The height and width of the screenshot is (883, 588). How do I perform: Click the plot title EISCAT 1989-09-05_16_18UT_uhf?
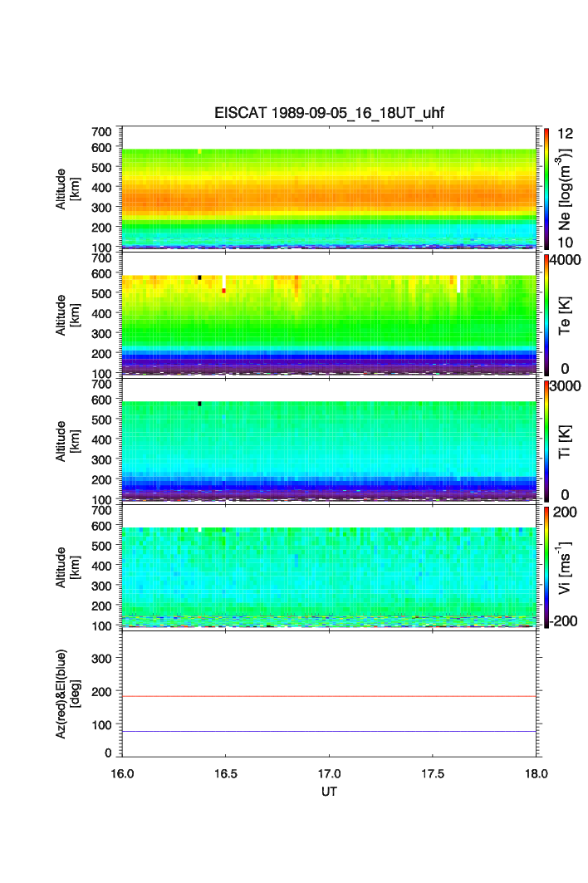click(331, 114)
